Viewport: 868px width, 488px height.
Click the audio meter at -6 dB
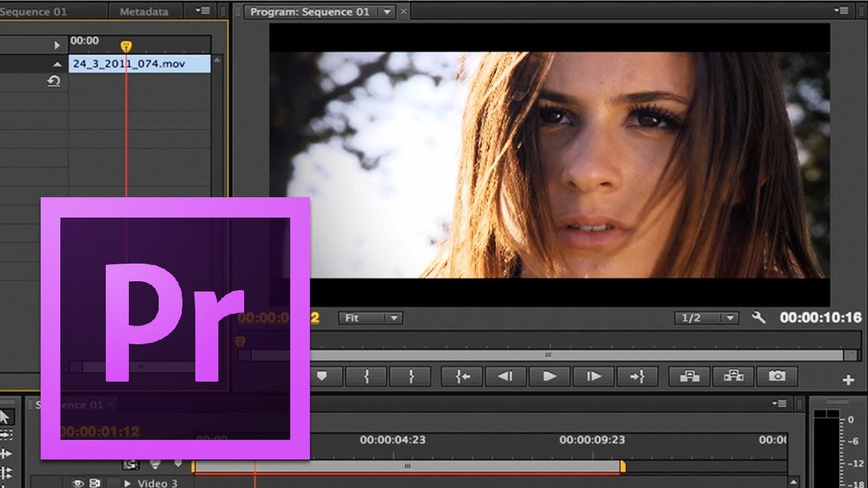pos(852,441)
